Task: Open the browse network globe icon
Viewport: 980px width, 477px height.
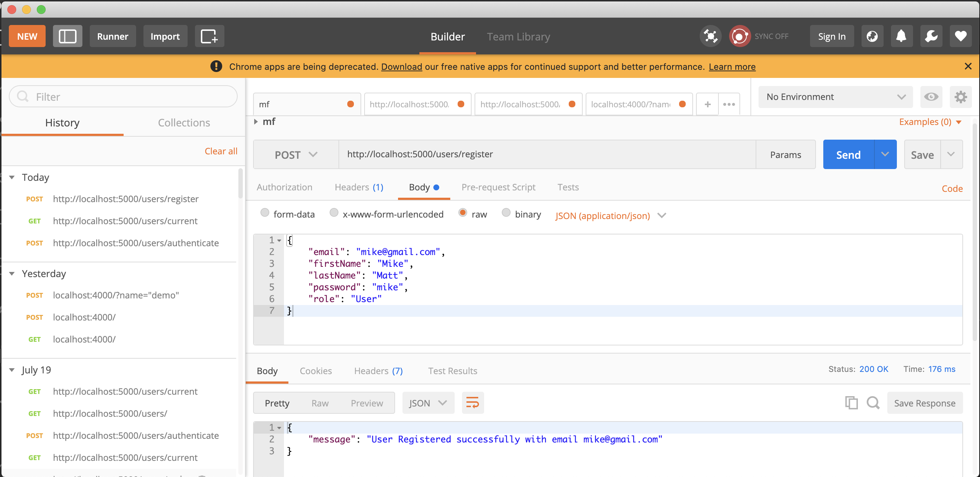Action: (x=872, y=36)
